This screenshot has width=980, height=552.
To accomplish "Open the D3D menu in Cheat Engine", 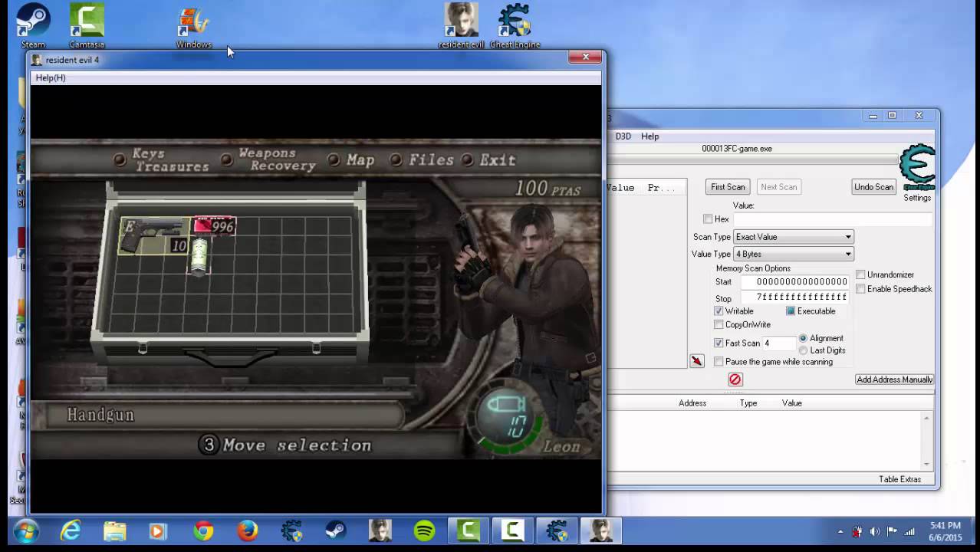I will pyautogui.click(x=623, y=136).
